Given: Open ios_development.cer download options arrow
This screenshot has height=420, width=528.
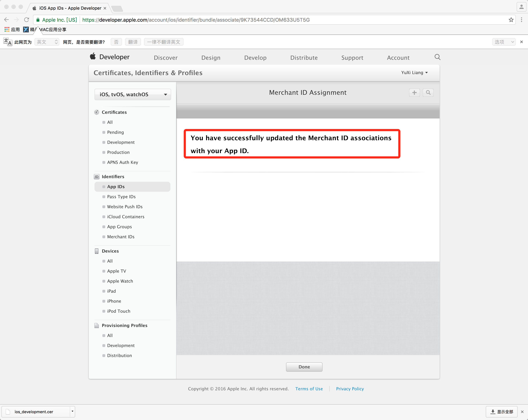Looking at the screenshot, I should 72,411.
